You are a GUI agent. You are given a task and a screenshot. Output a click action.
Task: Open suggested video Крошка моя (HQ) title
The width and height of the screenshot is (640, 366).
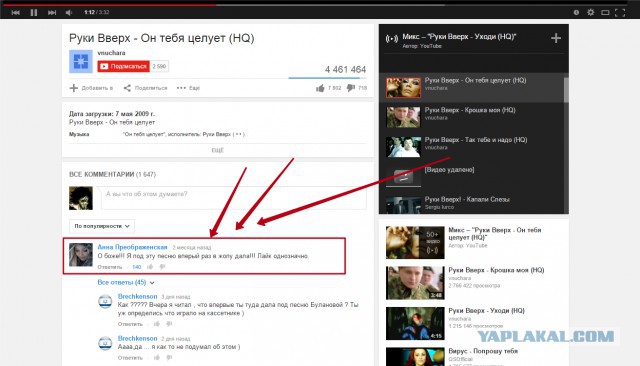click(x=496, y=270)
